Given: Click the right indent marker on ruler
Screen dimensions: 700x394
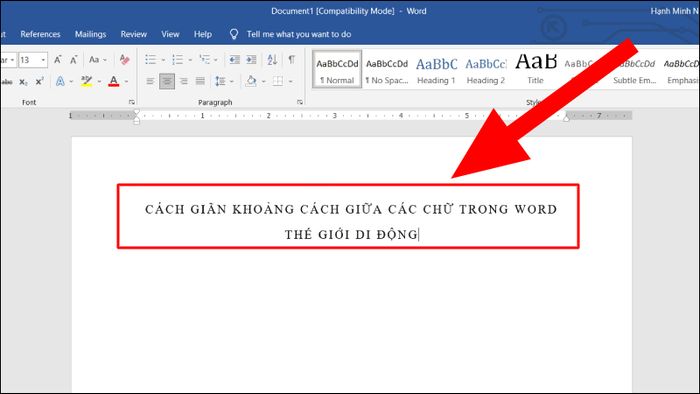Looking at the screenshot, I should (x=566, y=118).
